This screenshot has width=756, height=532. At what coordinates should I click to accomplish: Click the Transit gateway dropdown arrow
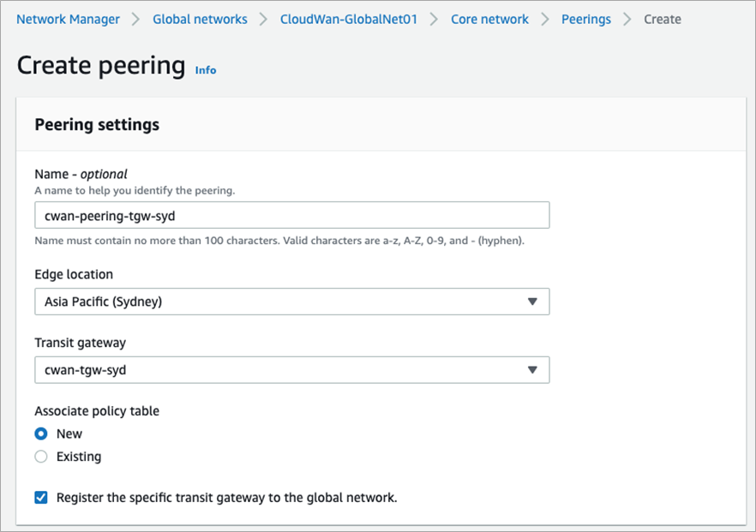[x=533, y=370]
